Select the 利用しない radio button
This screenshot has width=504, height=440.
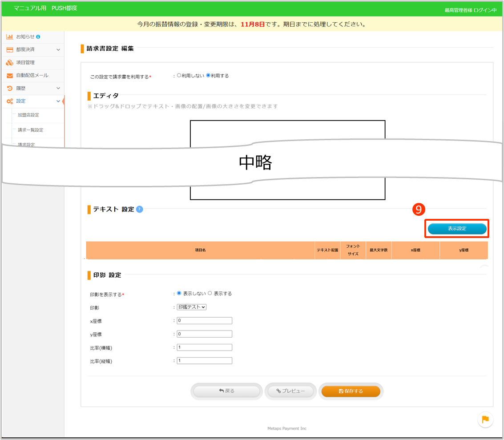coord(179,76)
